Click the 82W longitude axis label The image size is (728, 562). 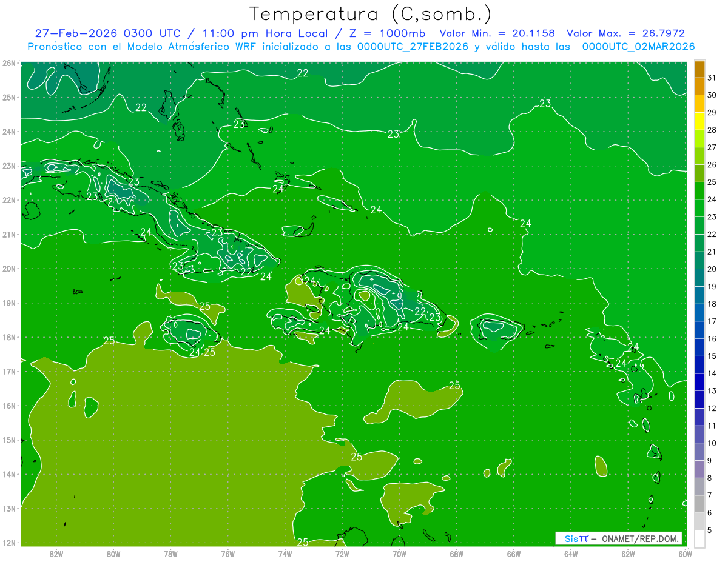click(56, 554)
